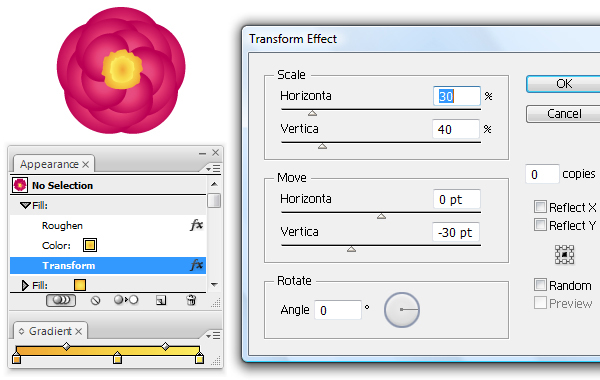Expand the collapsed Fill row
Image resolution: width=600 pixels, height=380 pixels.
[25, 285]
